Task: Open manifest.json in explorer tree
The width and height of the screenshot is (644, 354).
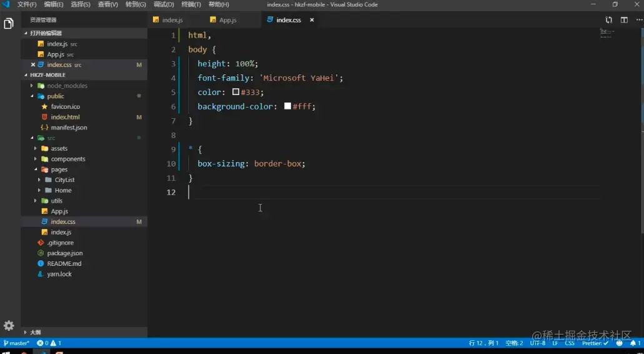Action: pyautogui.click(x=69, y=128)
